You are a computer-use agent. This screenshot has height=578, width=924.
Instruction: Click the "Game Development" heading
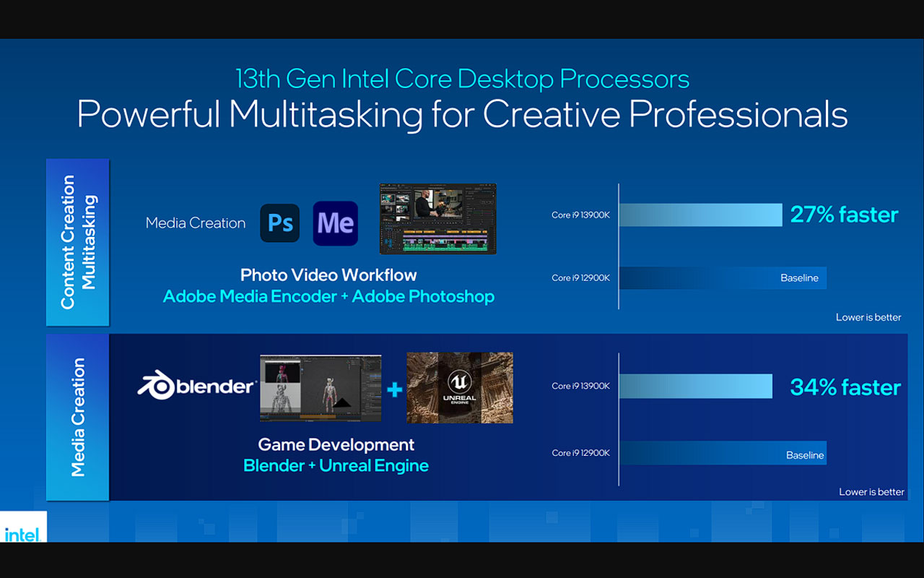[336, 444]
